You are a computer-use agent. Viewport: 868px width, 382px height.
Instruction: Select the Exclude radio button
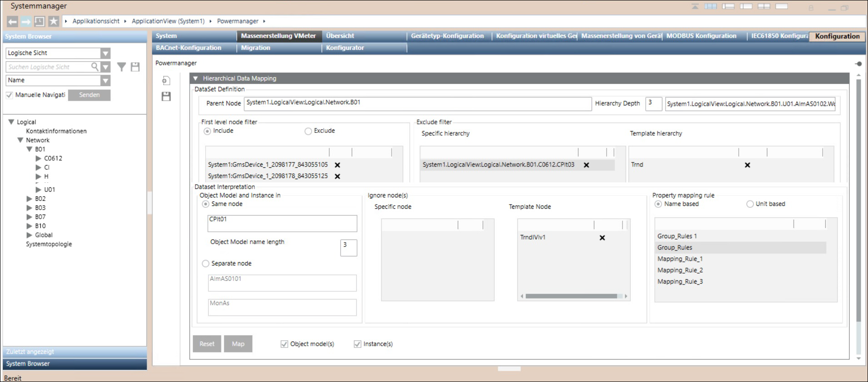coord(308,131)
